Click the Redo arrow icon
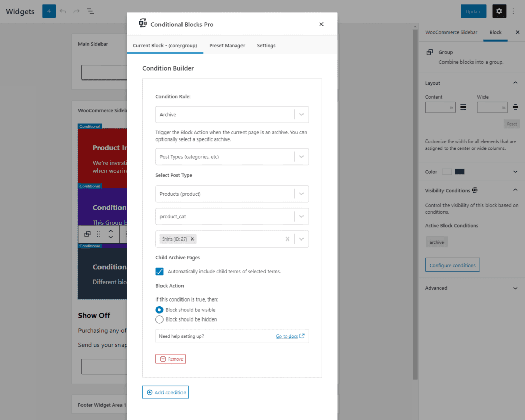Image resolution: width=525 pixels, height=420 pixels. pyautogui.click(x=76, y=11)
